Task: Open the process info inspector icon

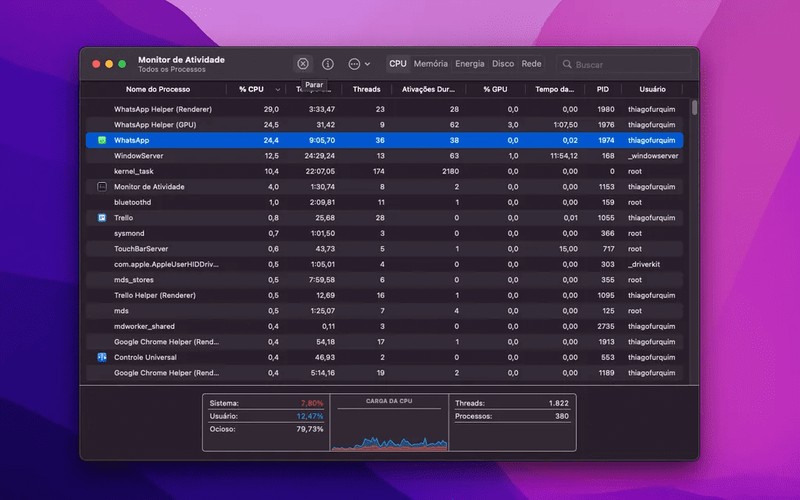Action: 328,64
